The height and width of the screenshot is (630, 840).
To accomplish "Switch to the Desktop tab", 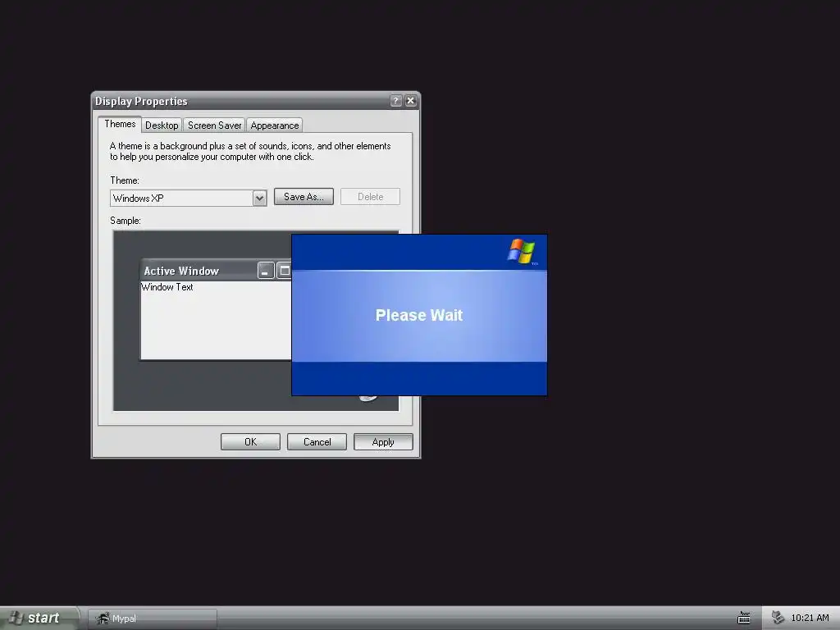I will coord(162,126).
